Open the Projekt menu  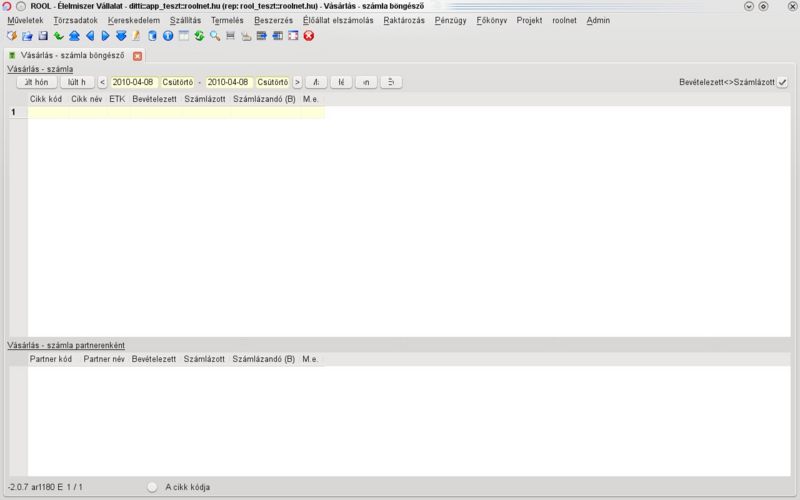(529, 20)
